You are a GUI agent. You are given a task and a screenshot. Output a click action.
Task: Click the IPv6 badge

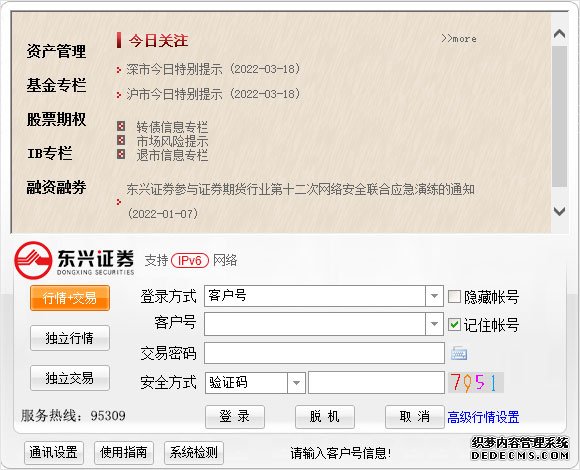coord(190,260)
